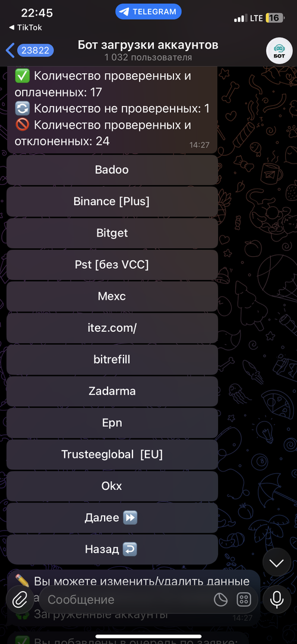The height and width of the screenshot is (644, 297).
Task: Open the sticker panel icon
Action: (x=221, y=599)
